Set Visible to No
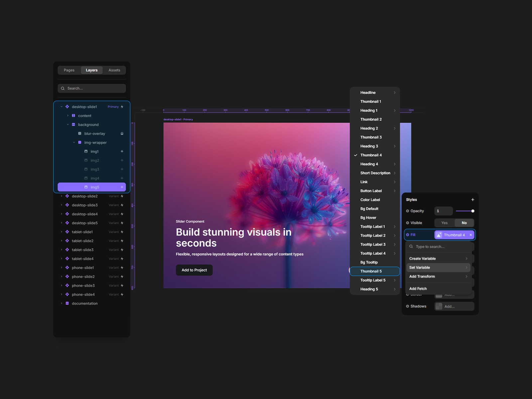 464,223
